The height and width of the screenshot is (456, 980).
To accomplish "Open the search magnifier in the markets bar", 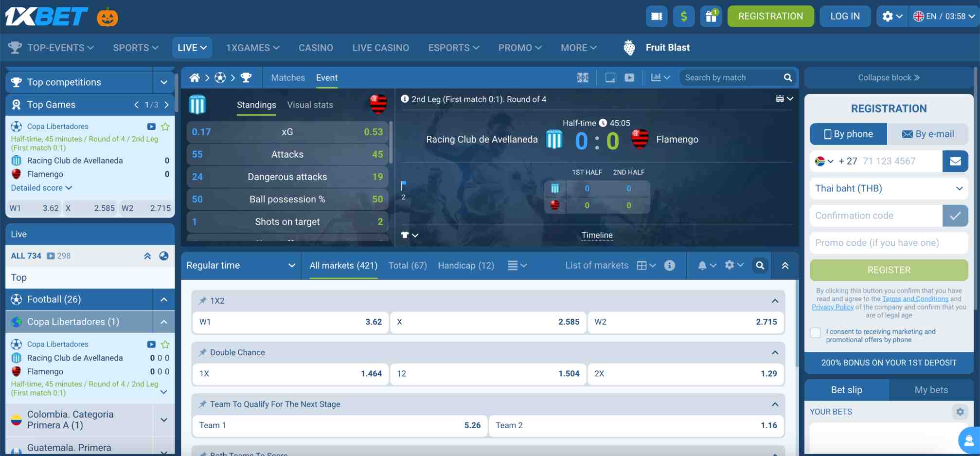I will (x=760, y=266).
